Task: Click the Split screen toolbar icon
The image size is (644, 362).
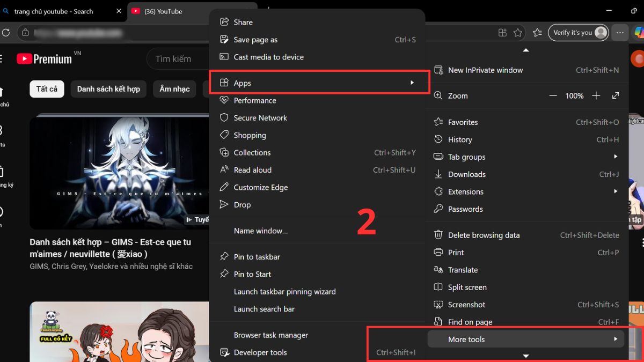Action: click(502, 33)
